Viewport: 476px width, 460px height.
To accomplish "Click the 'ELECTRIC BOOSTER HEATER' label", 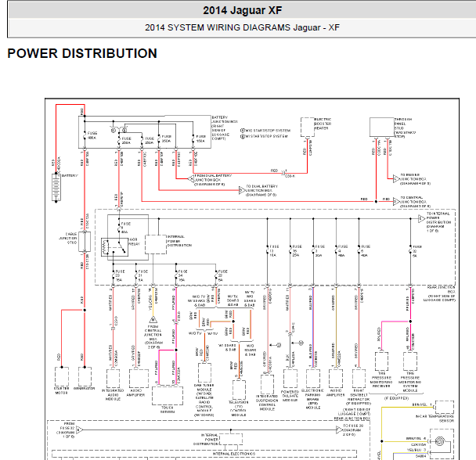I will 323,124.
